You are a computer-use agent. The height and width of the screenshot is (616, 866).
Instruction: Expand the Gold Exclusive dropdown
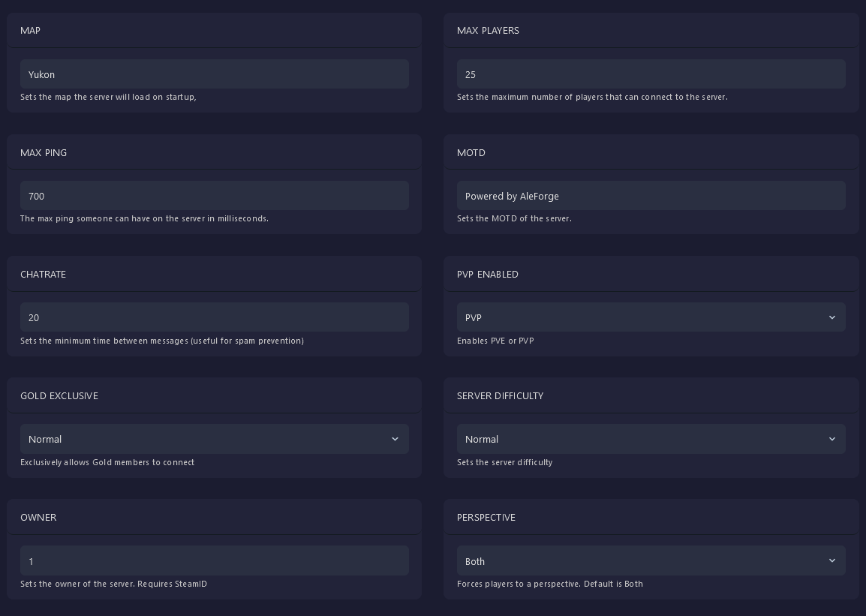pos(214,439)
